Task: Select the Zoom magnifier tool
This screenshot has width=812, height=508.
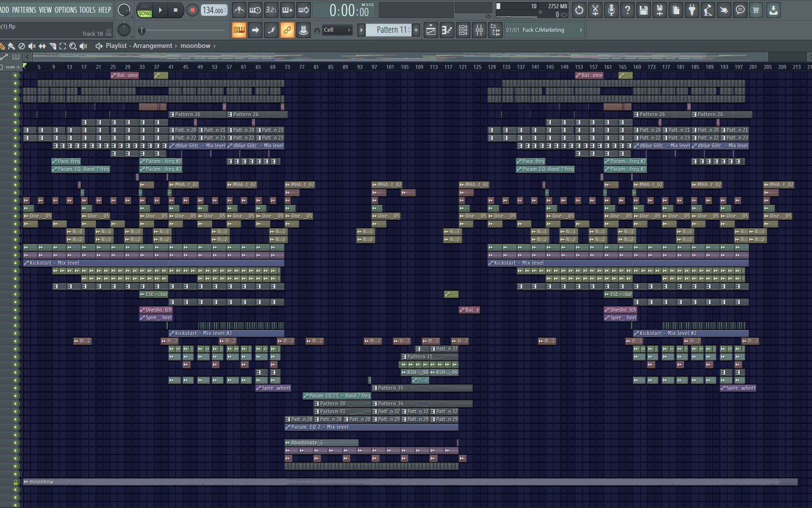Action: [x=73, y=46]
